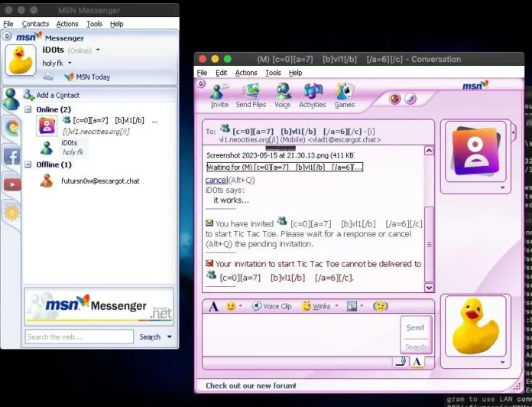
Task: Open the smiley emoticon picker
Action: (231, 306)
